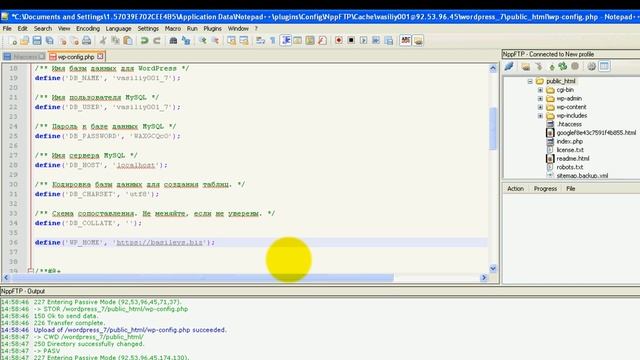Open the Macro menu

[173, 29]
